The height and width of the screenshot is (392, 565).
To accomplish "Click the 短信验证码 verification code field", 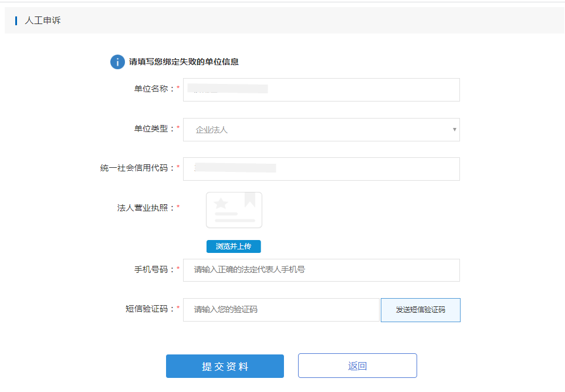I will point(281,310).
